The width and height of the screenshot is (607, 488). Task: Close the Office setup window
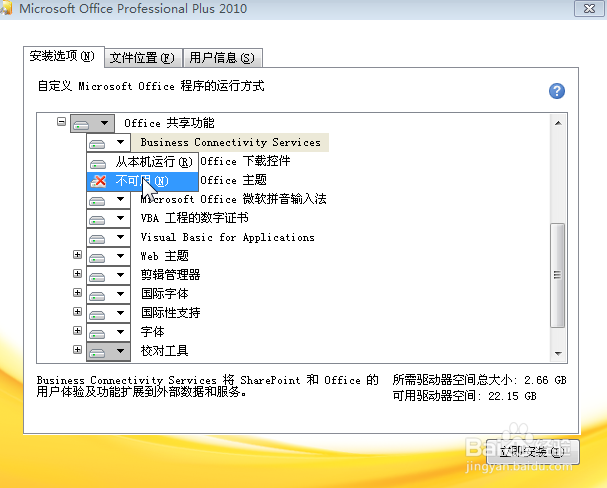(589, 8)
